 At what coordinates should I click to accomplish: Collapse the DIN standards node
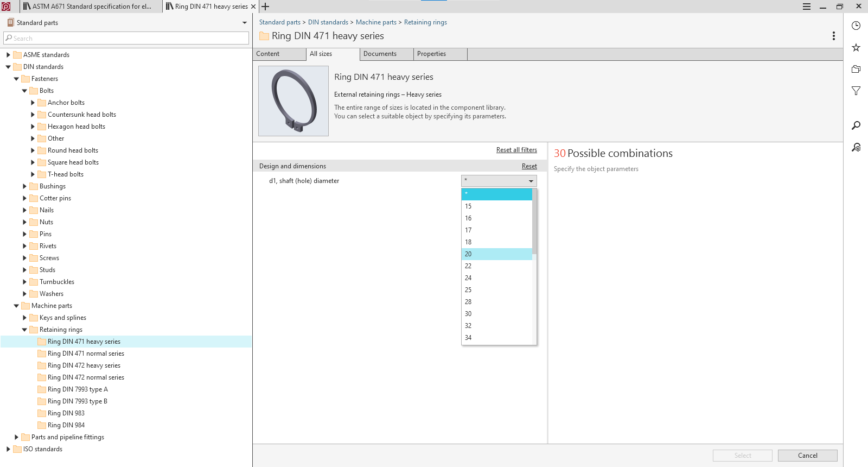(8, 67)
